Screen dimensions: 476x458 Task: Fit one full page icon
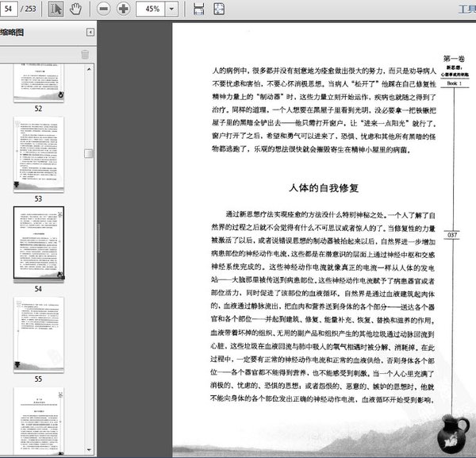219,9
